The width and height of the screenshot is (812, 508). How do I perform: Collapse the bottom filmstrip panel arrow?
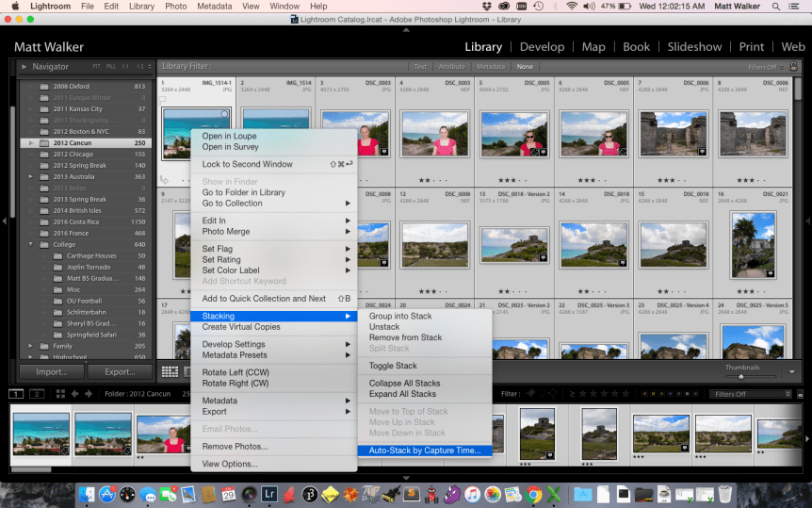(x=406, y=478)
